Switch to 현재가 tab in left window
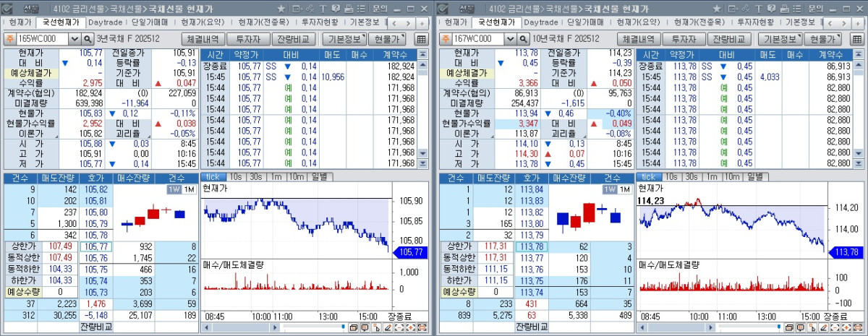The width and height of the screenshot is (868, 336). tap(22, 22)
